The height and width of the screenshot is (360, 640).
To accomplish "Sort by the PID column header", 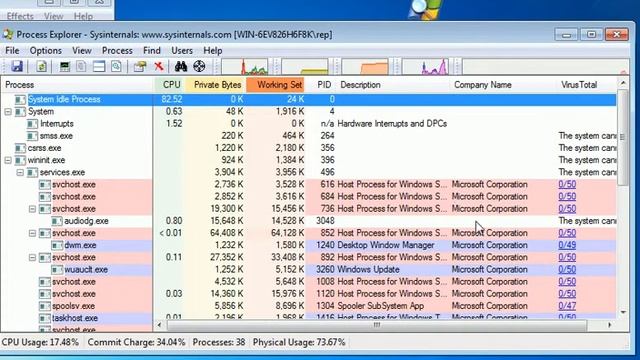I will point(320,85).
